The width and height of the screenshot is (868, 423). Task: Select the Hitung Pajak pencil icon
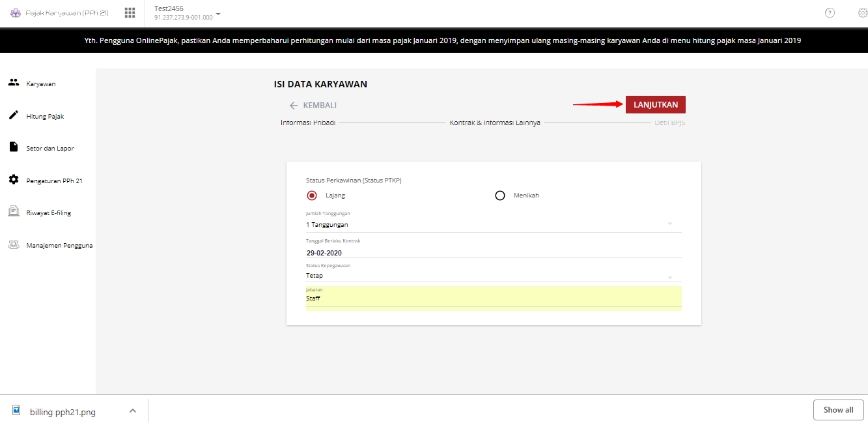coord(14,115)
